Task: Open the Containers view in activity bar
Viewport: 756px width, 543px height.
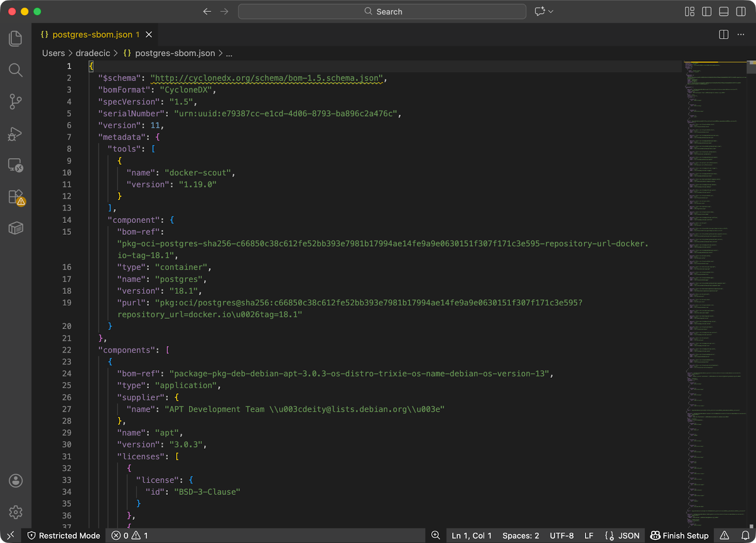Action: [16, 229]
